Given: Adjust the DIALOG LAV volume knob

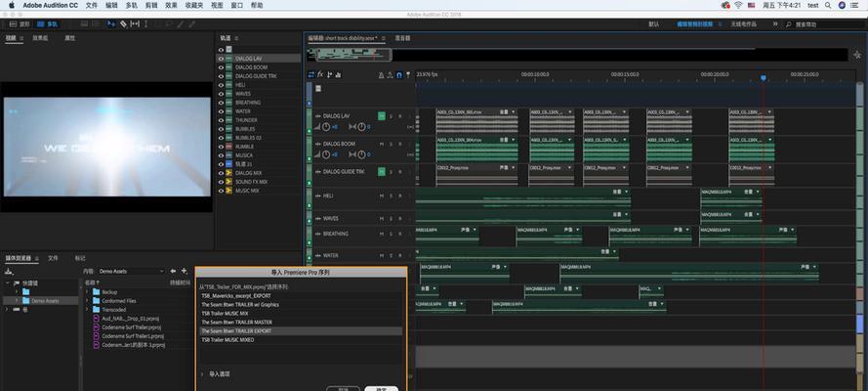Looking at the screenshot, I should pos(326,127).
